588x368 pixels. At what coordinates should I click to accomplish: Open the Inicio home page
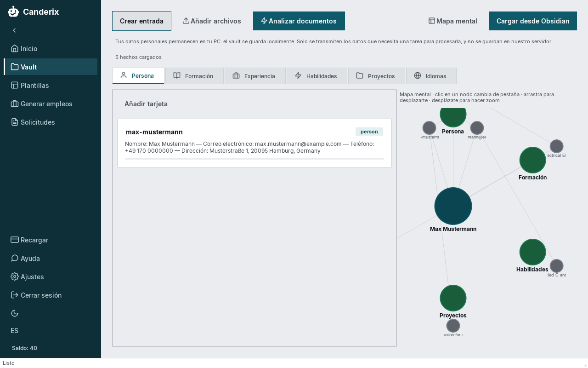(x=51, y=48)
